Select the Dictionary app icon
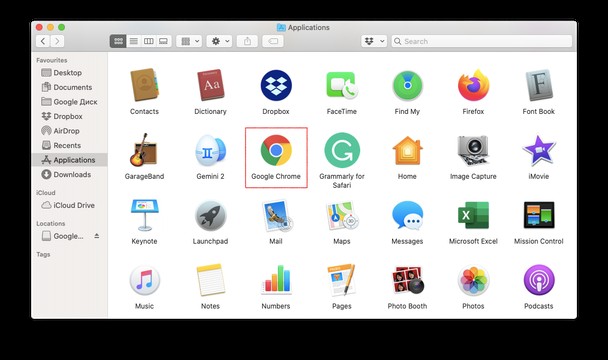The height and width of the screenshot is (360, 608). [210, 85]
